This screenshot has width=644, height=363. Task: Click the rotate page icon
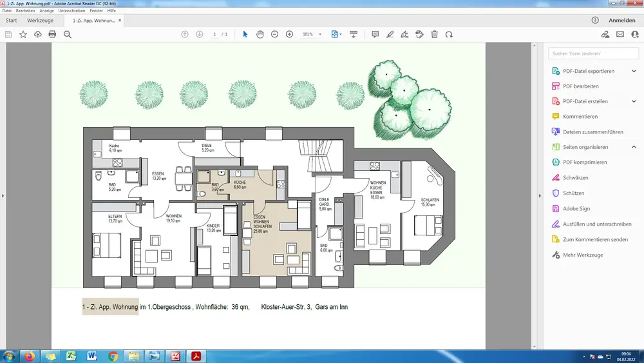449,34
